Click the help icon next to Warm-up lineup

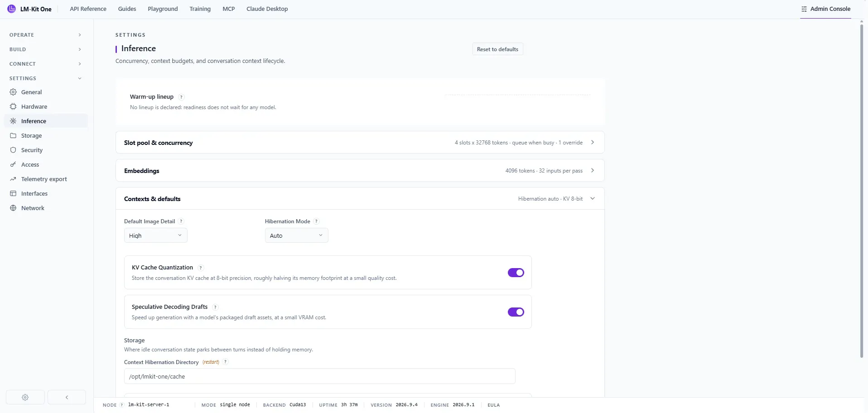pos(181,97)
